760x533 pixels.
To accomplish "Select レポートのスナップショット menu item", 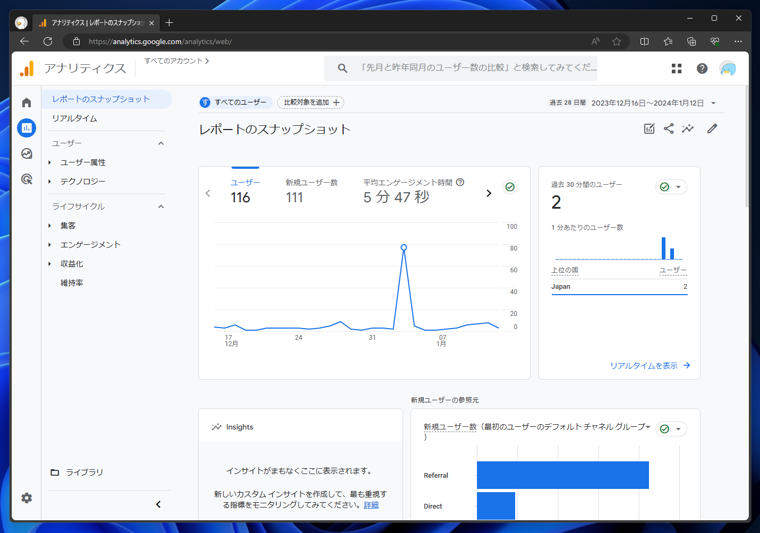I will tap(107, 99).
